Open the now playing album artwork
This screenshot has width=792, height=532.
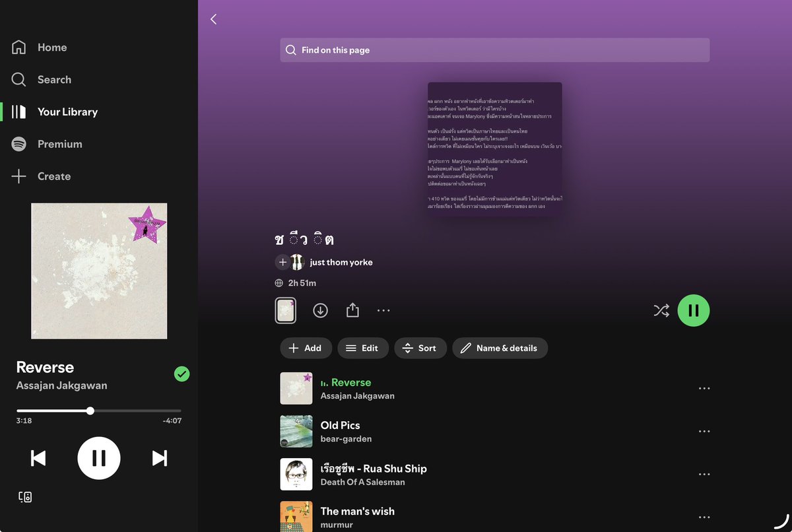tap(99, 271)
